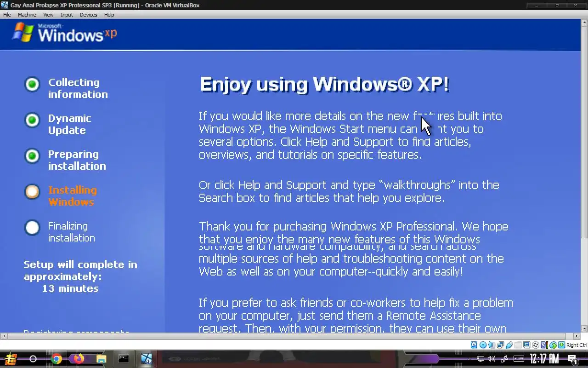Click the video recording status icon
Viewport: 588px width, 368px height.
[x=536, y=345]
